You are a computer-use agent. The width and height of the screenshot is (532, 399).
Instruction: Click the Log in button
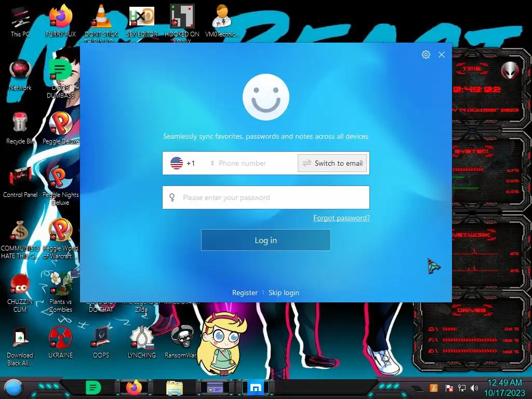[265, 240]
